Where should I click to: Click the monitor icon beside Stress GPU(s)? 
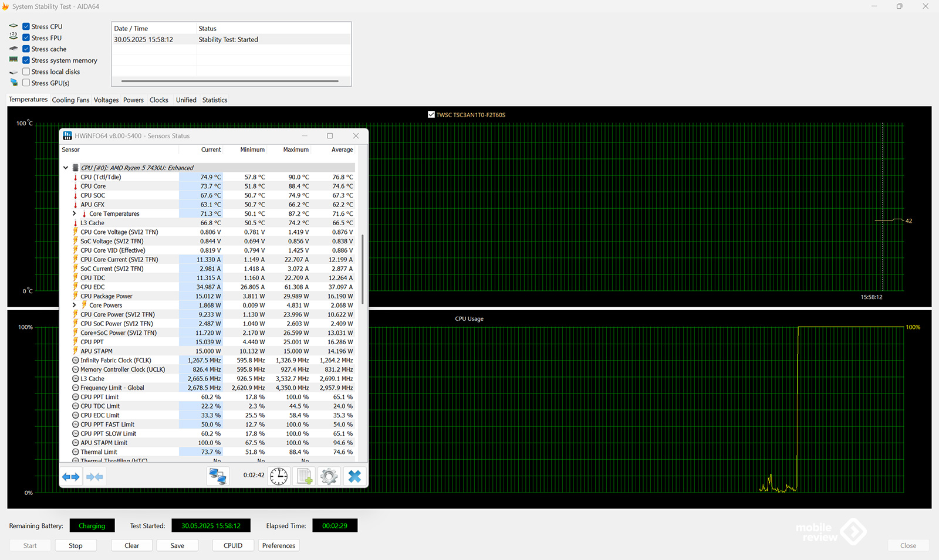tap(14, 83)
